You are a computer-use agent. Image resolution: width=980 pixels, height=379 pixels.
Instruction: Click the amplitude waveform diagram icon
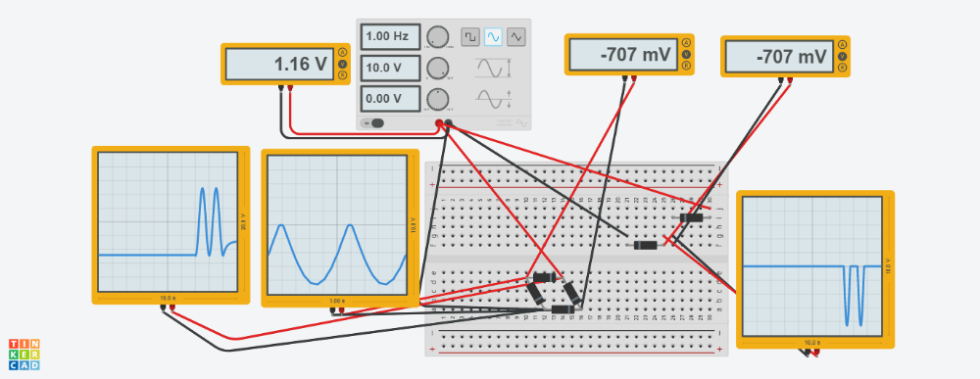point(493,68)
